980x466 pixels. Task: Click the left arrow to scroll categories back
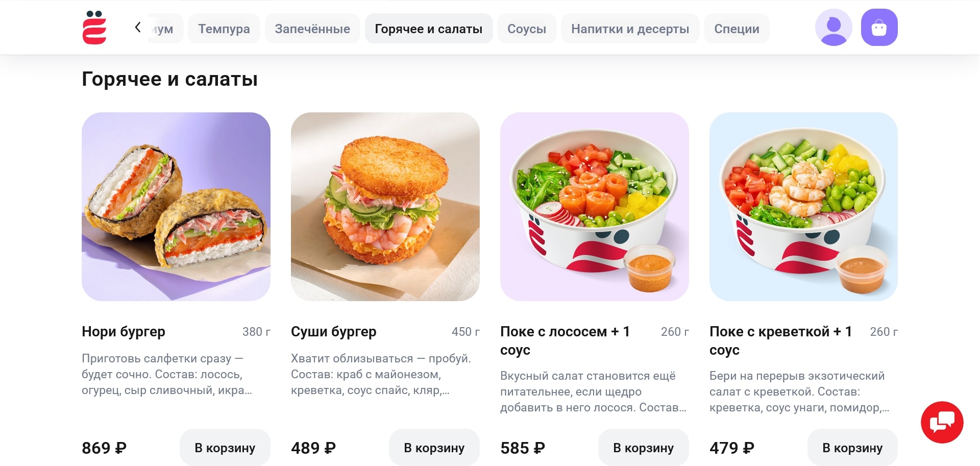point(138,28)
